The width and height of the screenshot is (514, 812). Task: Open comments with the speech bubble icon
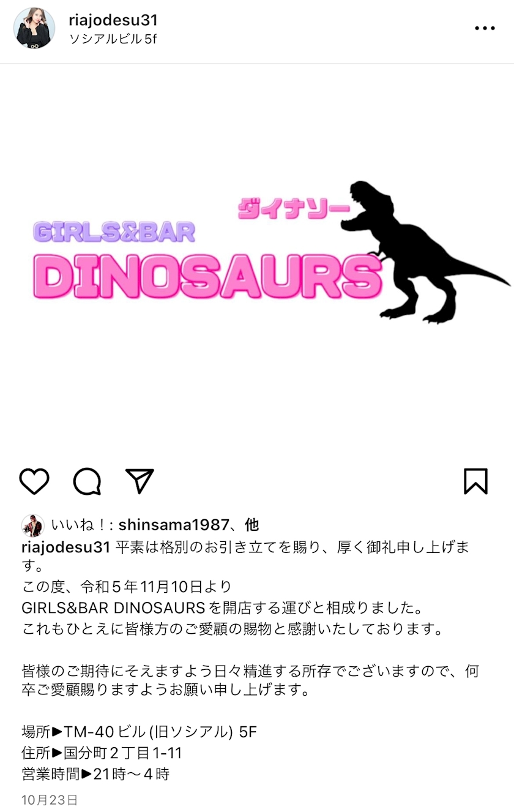tap(87, 482)
